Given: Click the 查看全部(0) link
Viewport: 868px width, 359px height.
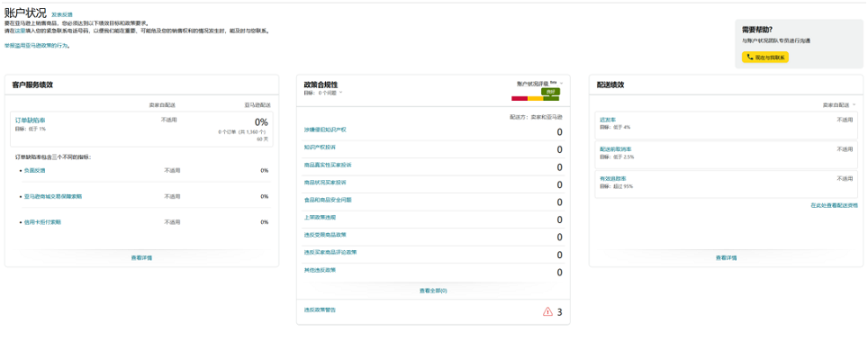Looking at the screenshot, I should click(433, 291).
